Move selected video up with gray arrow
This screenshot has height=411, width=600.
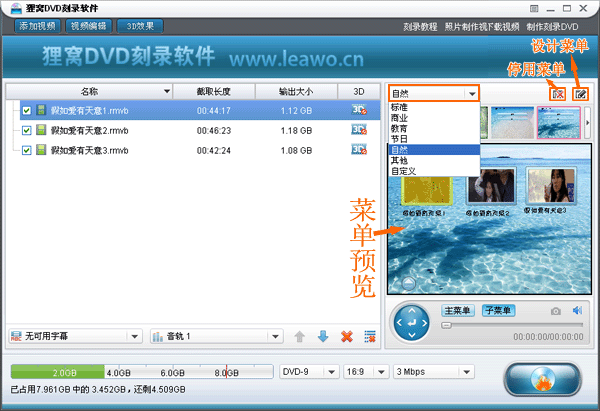click(300, 337)
